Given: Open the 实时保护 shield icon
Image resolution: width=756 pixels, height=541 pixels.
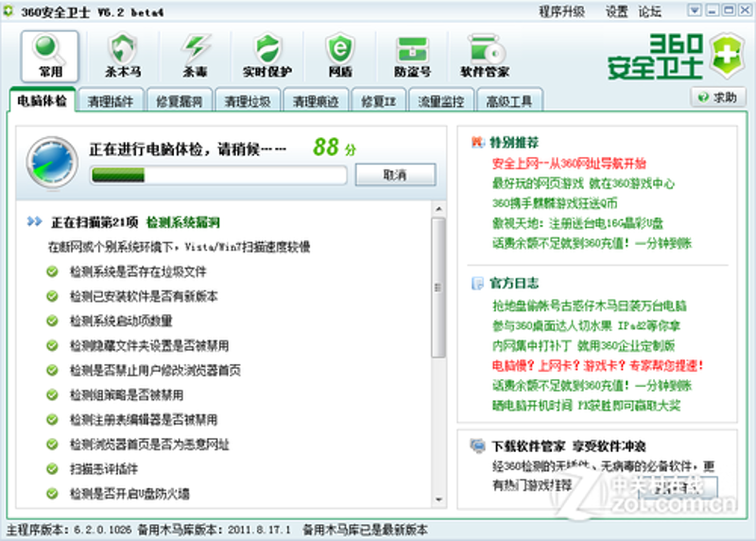Looking at the screenshot, I should coord(267,56).
